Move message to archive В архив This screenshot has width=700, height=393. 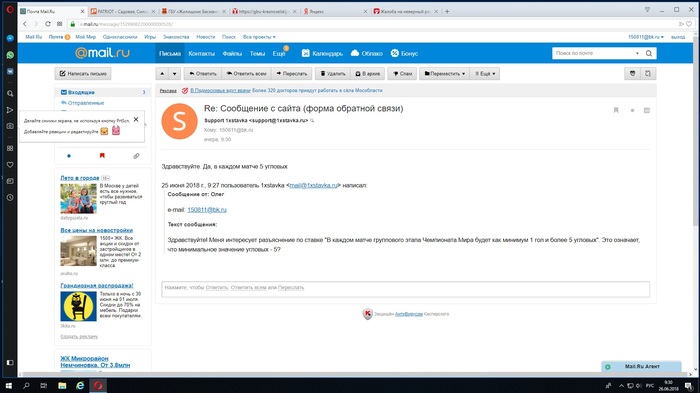point(367,74)
